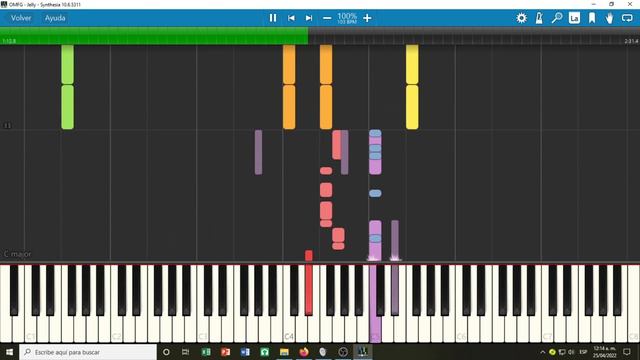The width and height of the screenshot is (640, 360).
Task: Launch Excel from the taskbar
Action: [x=206, y=352]
